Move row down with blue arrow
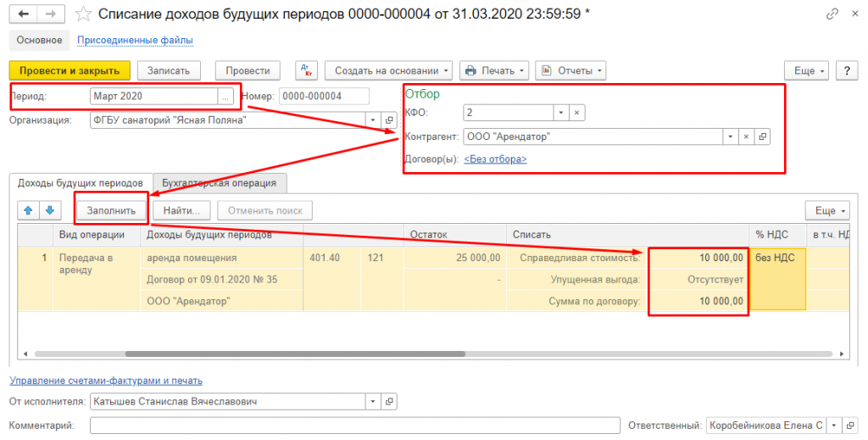The height and width of the screenshot is (440, 868). pyautogui.click(x=49, y=210)
